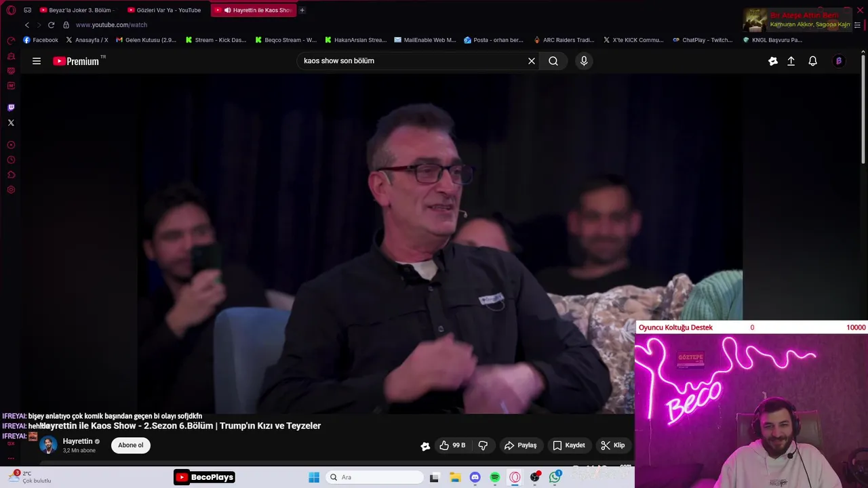
Task: Share video with Paylaş button
Action: pyautogui.click(x=521, y=445)
